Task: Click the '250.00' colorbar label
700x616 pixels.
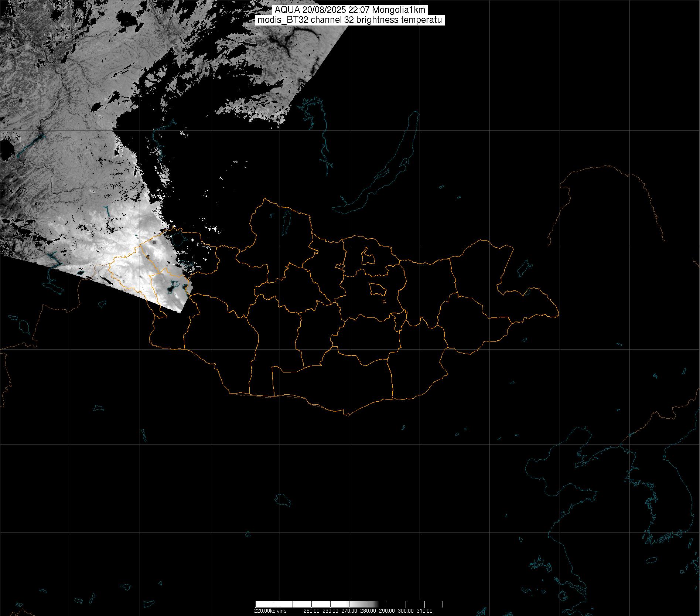Action: coord(312,611)
